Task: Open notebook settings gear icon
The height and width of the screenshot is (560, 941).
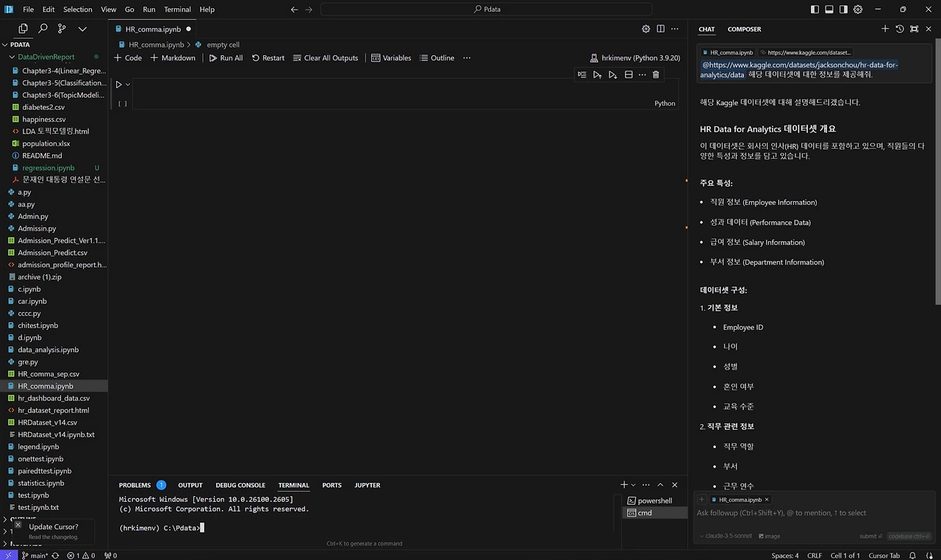Action: pos(646,29)
